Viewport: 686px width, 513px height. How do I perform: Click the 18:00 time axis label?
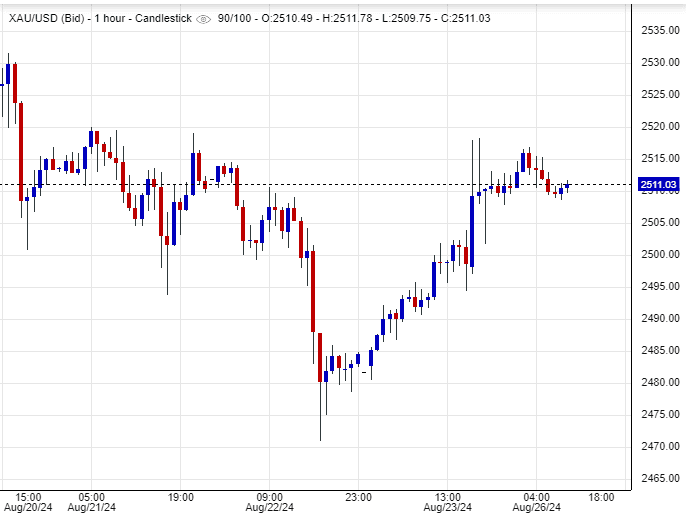tap(601, 497)
